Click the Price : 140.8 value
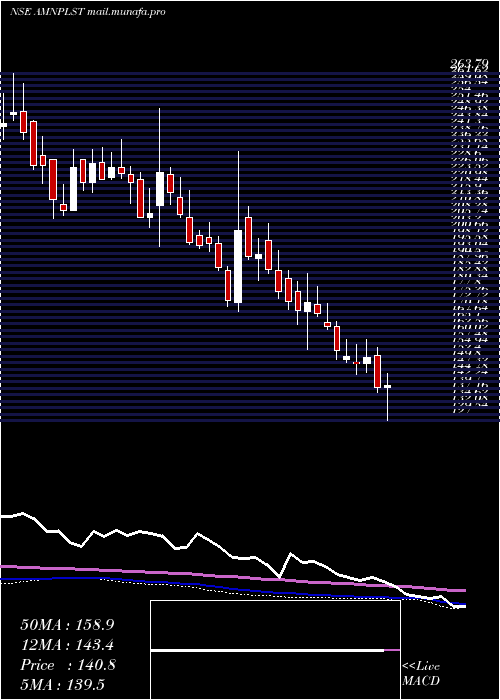The image size is (500, 700). click(68, 665)
